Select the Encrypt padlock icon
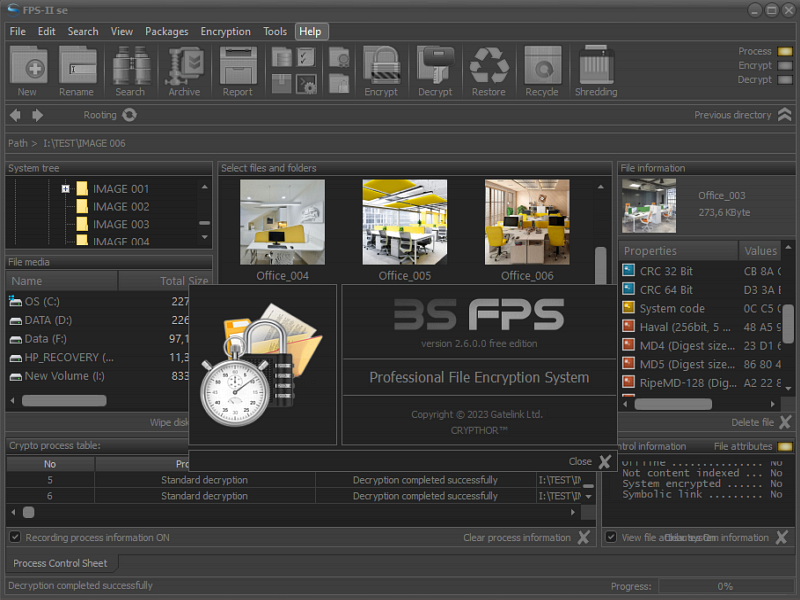This screenshot has width=800, height=600. point(381,69)
